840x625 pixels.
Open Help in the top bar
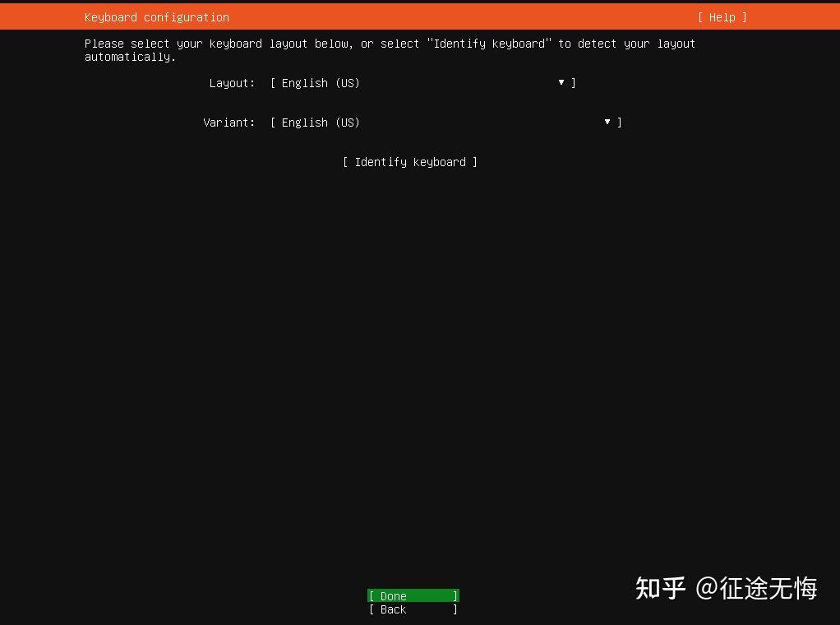click(x=722, y=16)
